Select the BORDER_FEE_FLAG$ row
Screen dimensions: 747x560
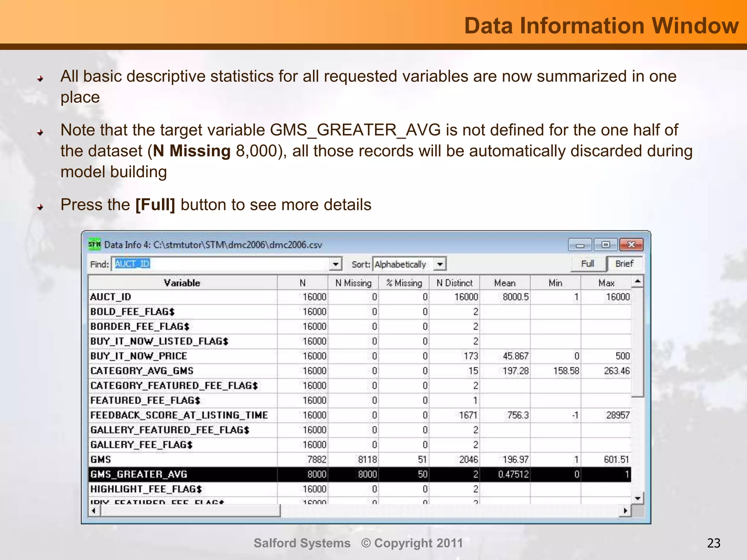tap(360, 327)
